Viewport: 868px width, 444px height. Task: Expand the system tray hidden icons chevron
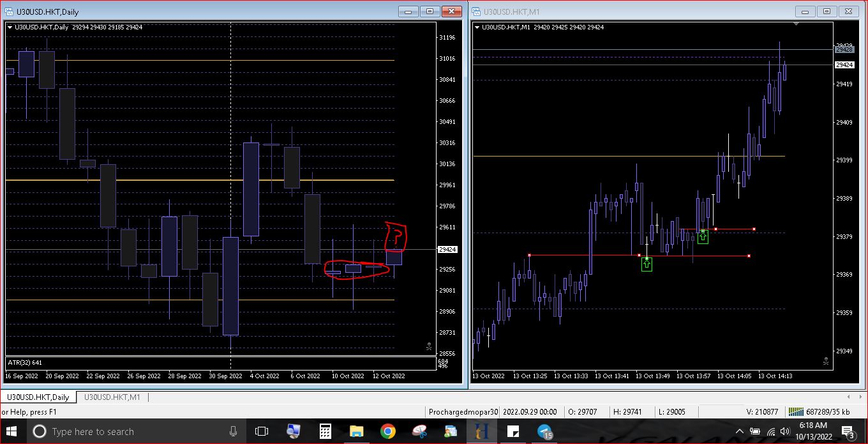[x=740, y=431]
